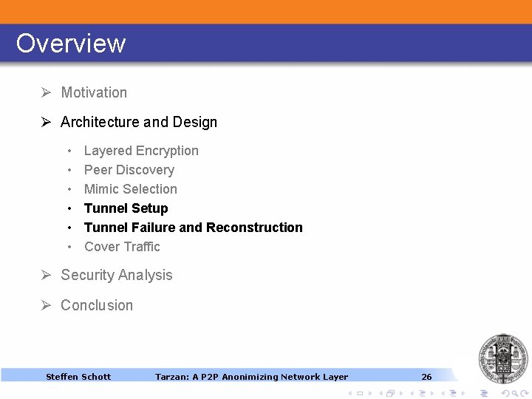Click page number 26 in footer
The image size is (532, 399).
pos(426,377)
